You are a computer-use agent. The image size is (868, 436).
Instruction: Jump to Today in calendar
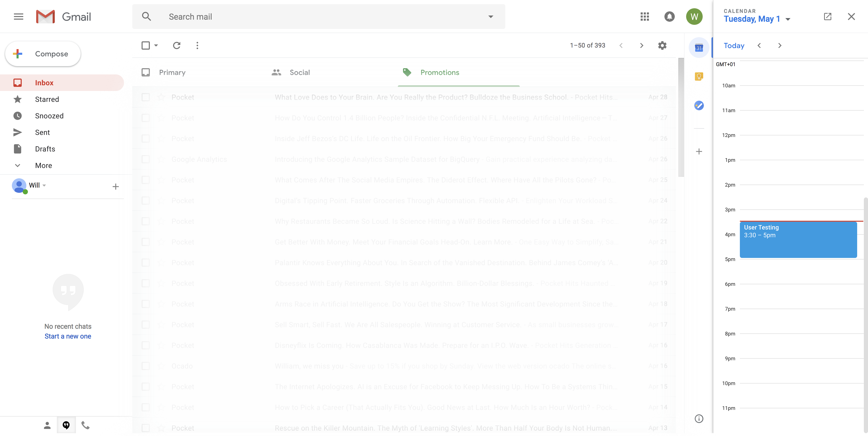pyautogui.click(x=734, y=45)
